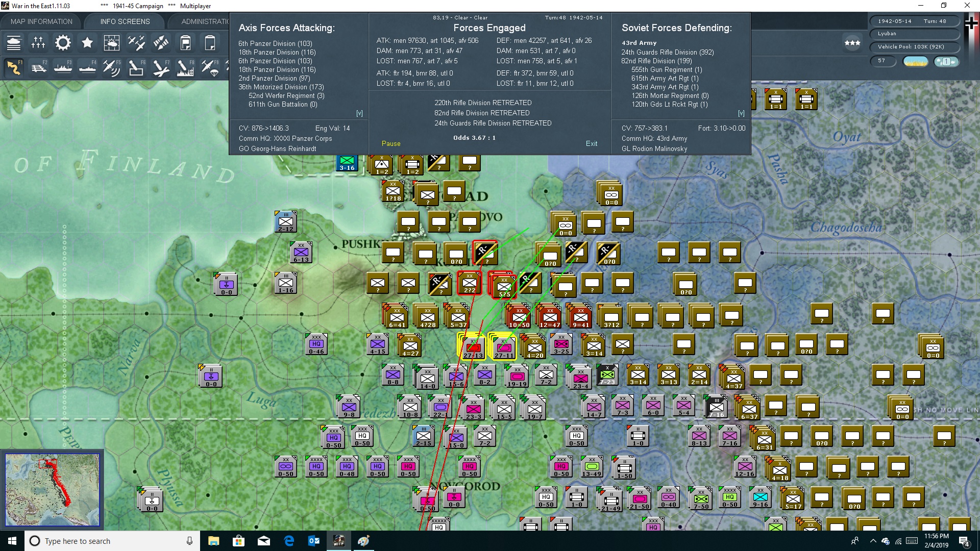This screenshot has height=551, width=980.
Task: Show hidden Windows tray icons chevron
Action: 872,541
